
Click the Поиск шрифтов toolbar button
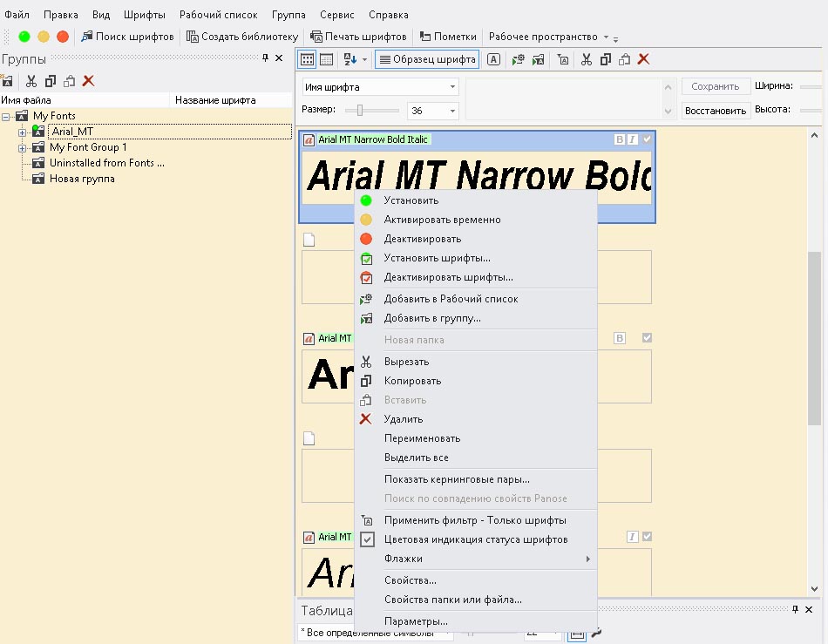coord(127,37)
